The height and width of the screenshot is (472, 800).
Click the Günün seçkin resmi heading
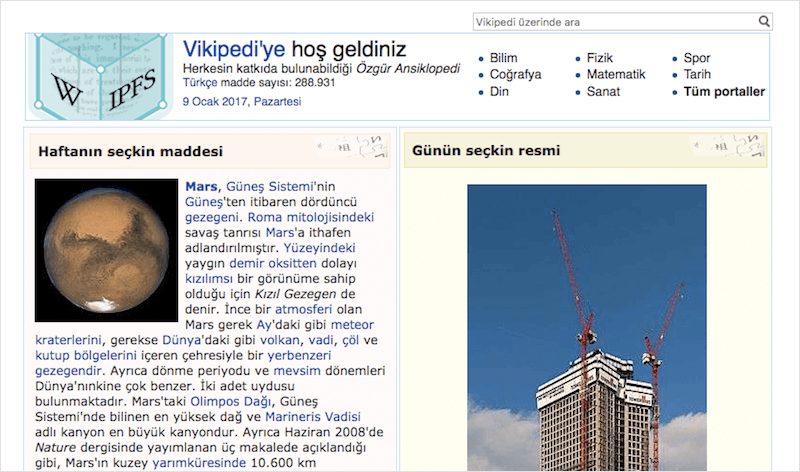pyautogui.click(x=486, y=151)
